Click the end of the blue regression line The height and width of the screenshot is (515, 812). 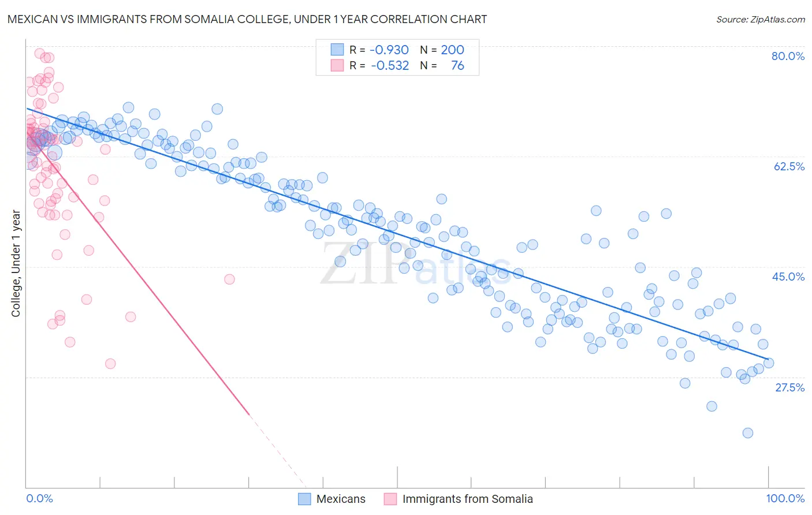(x=768, y=359)
